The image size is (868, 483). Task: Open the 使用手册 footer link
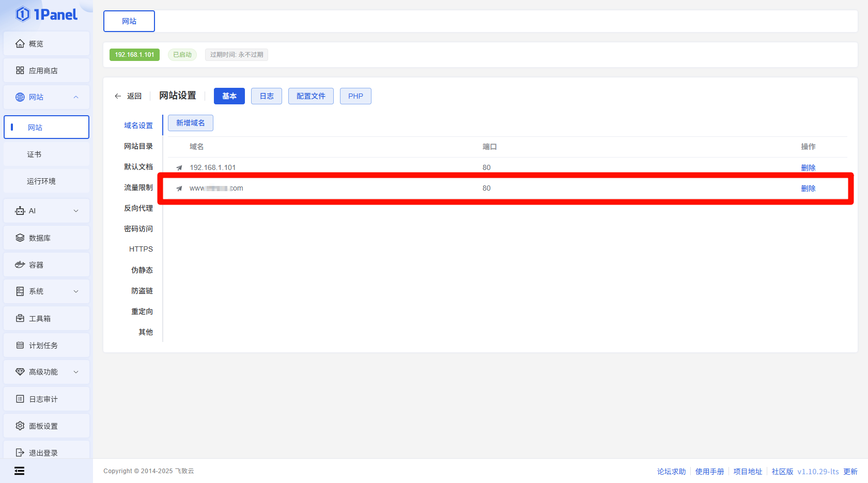click(710, 472)
